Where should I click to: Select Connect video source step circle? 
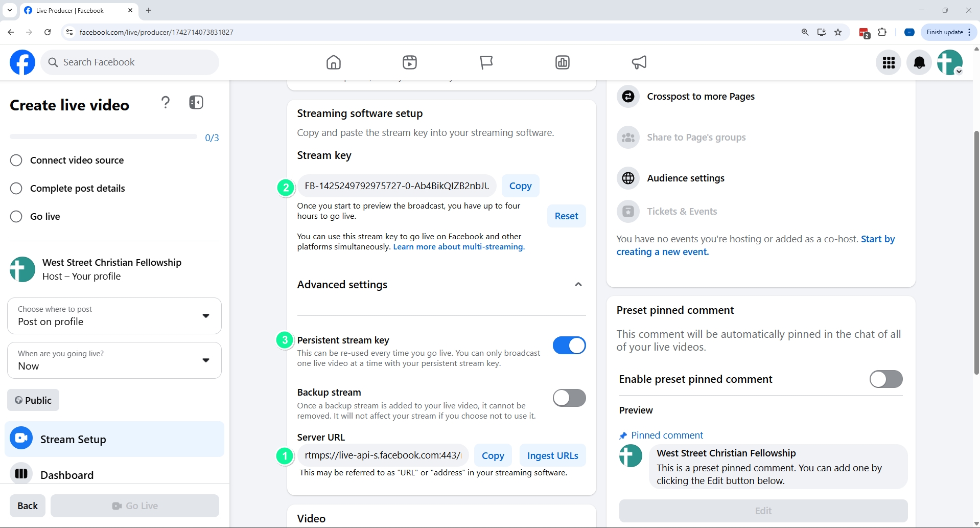coord(16,160)
